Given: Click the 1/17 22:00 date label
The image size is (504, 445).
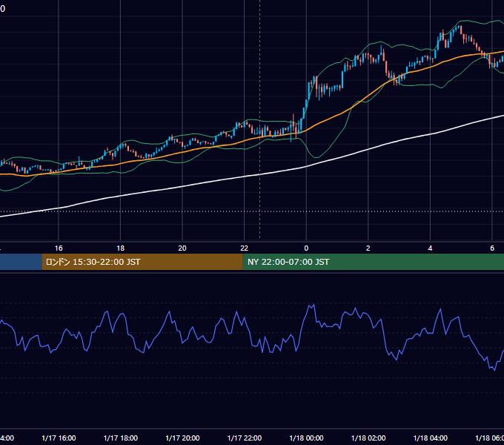Looking at the screenshot, I should point(245,438).
